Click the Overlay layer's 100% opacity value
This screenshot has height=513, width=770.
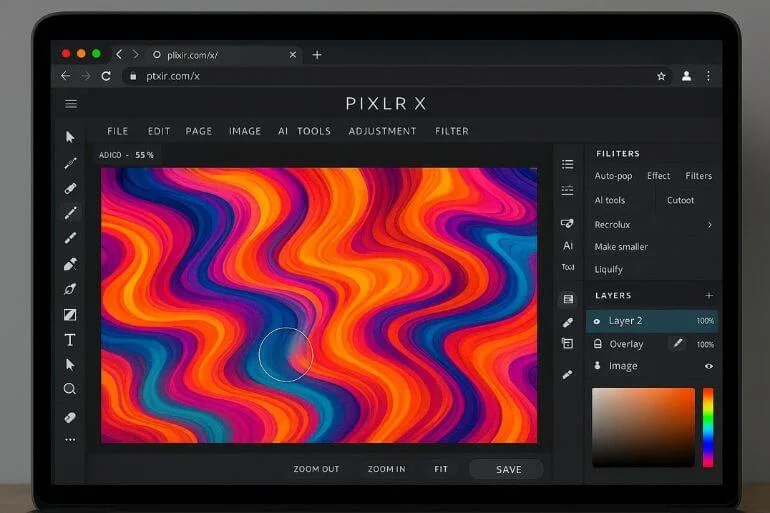coord(705,345)
